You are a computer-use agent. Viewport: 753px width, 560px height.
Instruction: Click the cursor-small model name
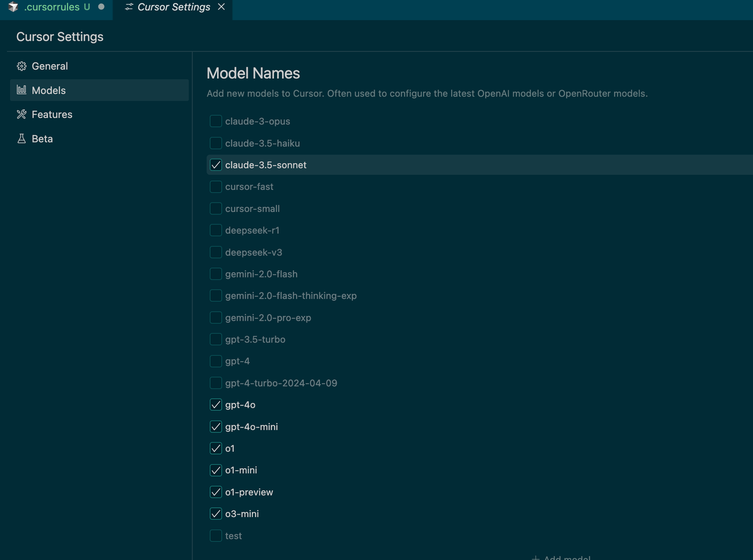252,208
